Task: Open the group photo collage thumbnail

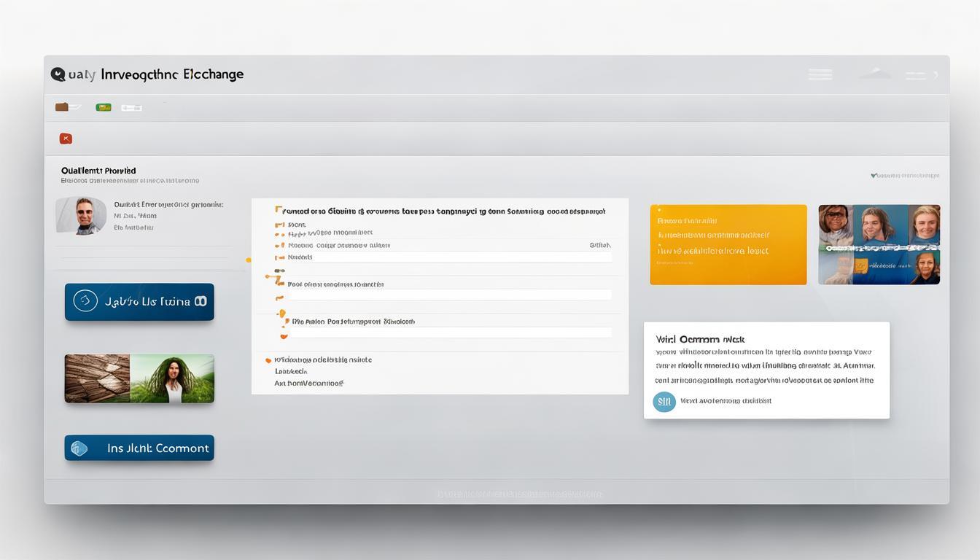Action: pos(879,244)
